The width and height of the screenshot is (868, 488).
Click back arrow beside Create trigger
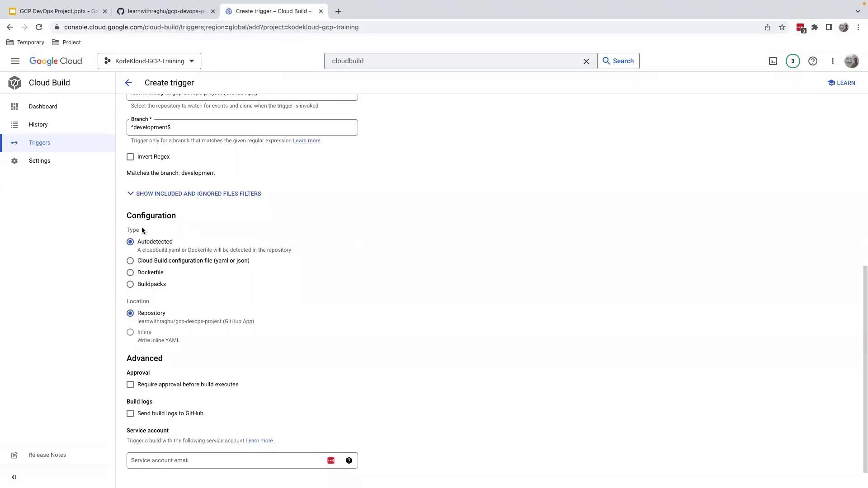click(x=128, y=83)
